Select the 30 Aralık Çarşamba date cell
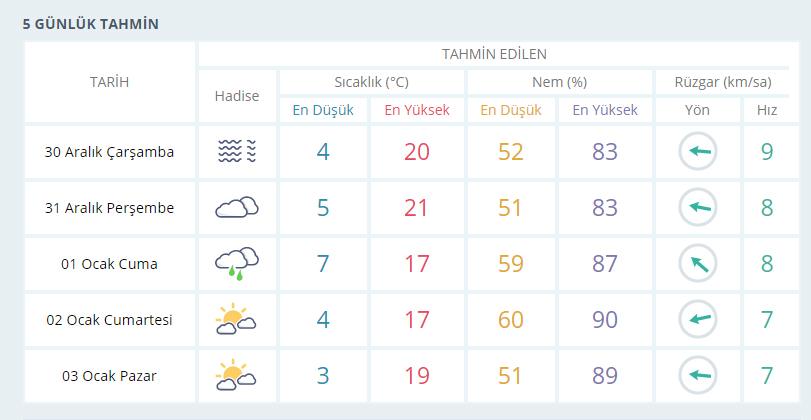This screenshot has height=420, width=811. tap(110, 152)
